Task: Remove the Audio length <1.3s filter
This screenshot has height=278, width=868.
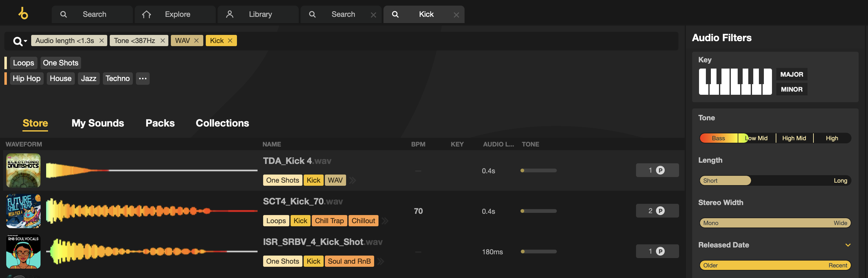Action: 101,41
